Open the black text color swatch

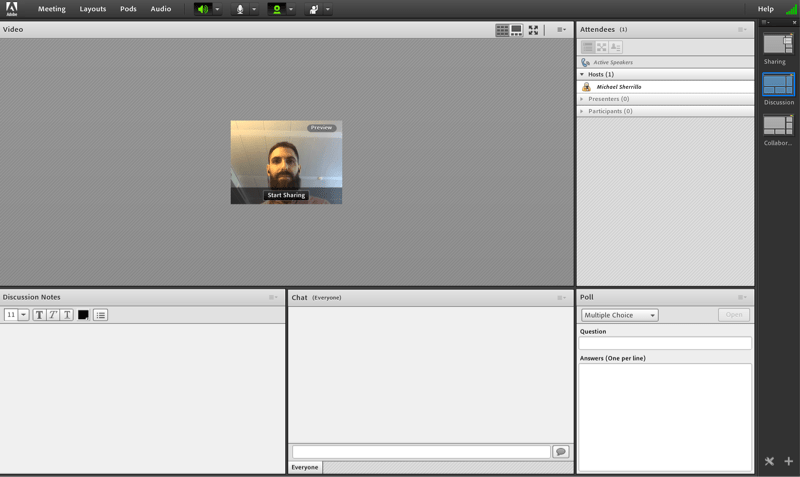pyautogui.click(x=83, y=315)
